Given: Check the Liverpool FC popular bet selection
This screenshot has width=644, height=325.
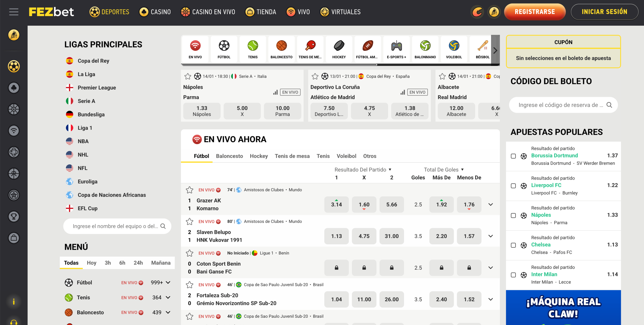Looking at the screenshot, I should tap(513, 186).
